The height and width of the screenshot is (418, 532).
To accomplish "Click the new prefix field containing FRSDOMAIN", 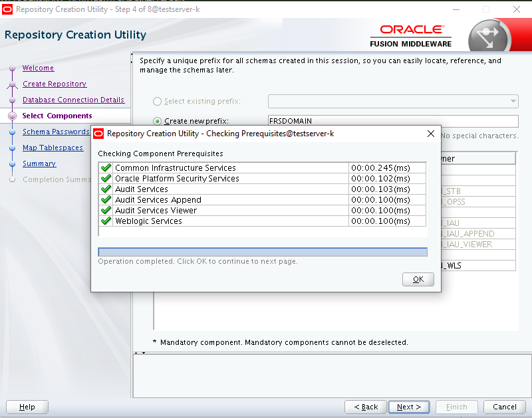I will (x=393, y=121).
